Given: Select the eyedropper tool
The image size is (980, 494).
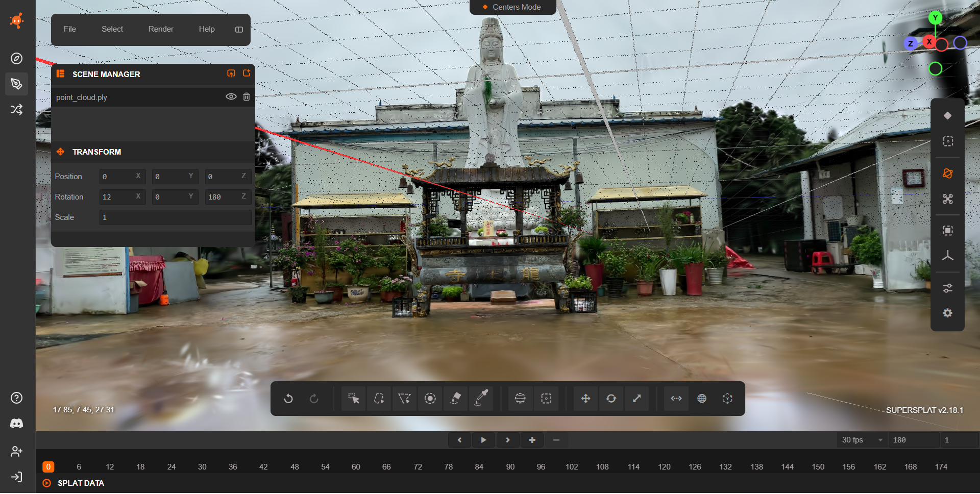Looking at the screenshot, I should (481, 399).
